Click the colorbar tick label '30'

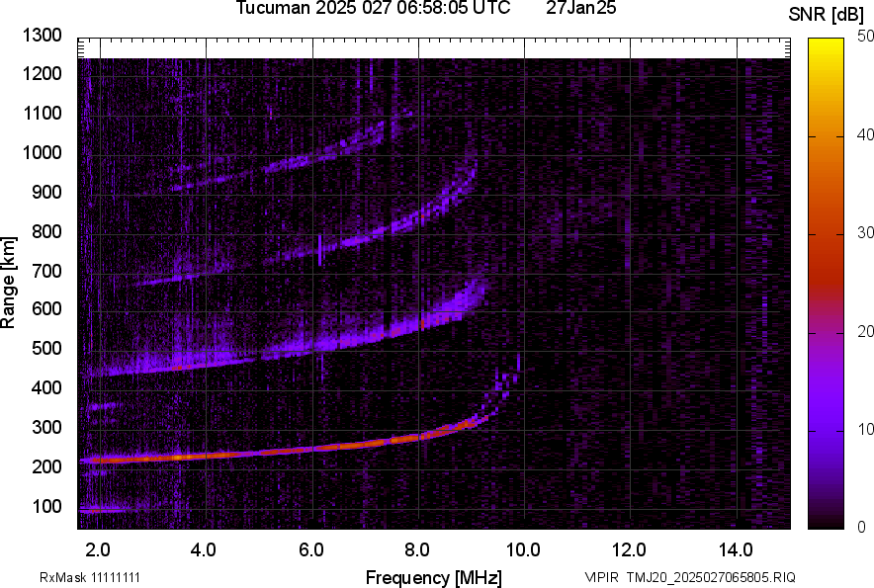pyautogui.click(x=864, y=232)
